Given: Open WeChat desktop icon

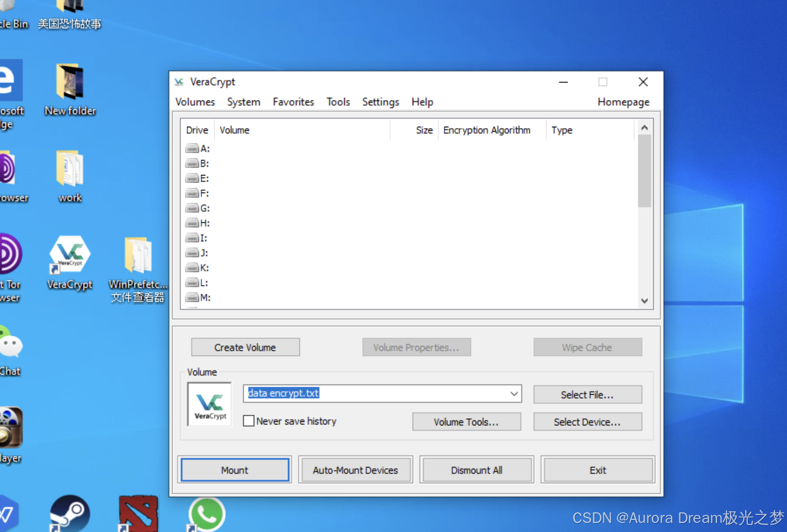Looking at the screenshot, I should click(x=10, y=351).
